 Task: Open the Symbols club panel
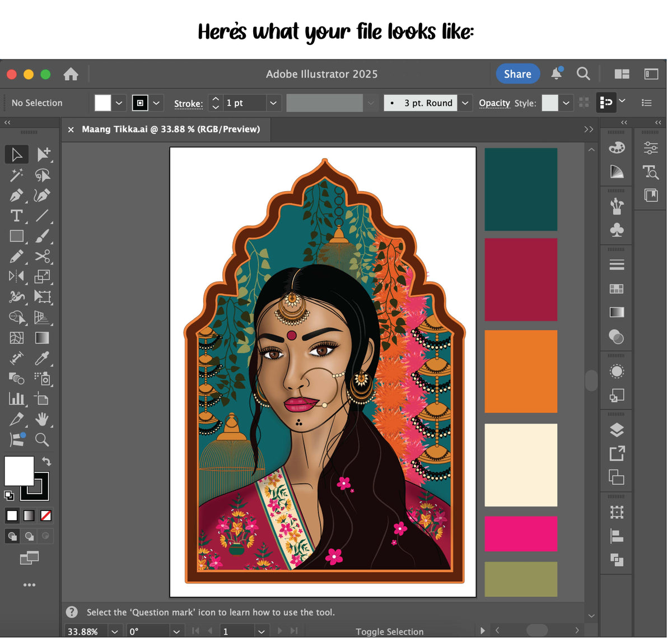click(x=617, y=230)
